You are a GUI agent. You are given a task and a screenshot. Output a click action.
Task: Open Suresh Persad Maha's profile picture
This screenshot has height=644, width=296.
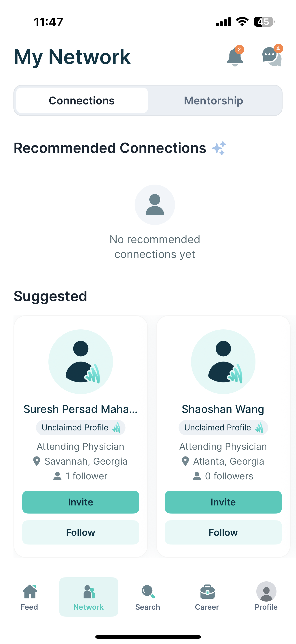click(81, 362)
